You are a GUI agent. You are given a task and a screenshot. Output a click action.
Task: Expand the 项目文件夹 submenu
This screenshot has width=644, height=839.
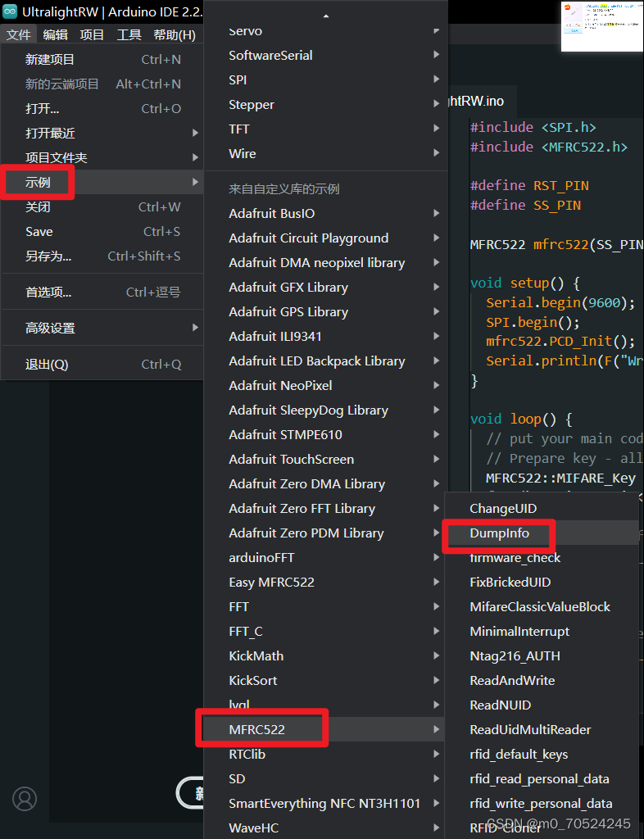click(x=102, y=158)
